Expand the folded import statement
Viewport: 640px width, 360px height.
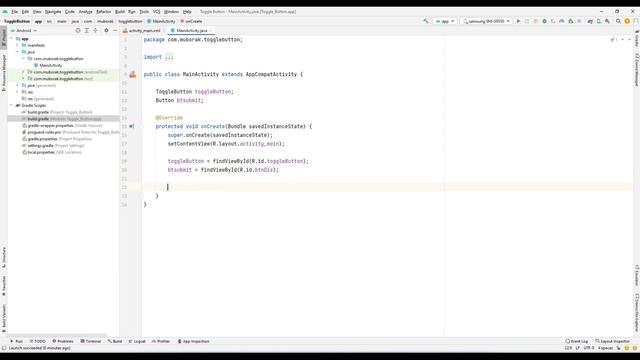169,57
